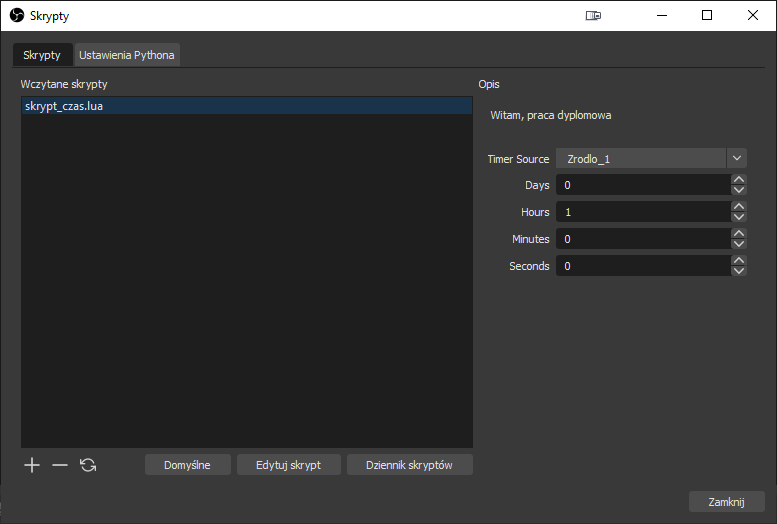Decrease Hours value with down arrow
This screenshot has width=777, height=524.
point(739,217)
